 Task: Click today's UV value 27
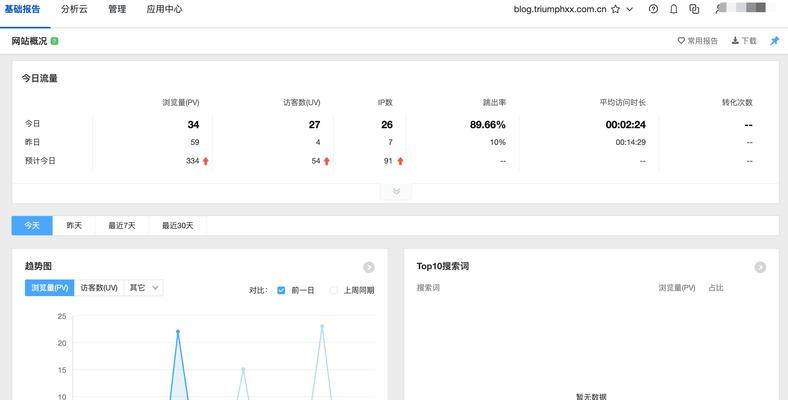[315, 125]
